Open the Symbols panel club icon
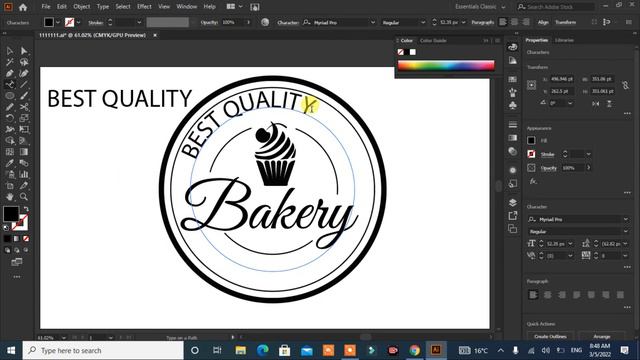 (513, 105)
